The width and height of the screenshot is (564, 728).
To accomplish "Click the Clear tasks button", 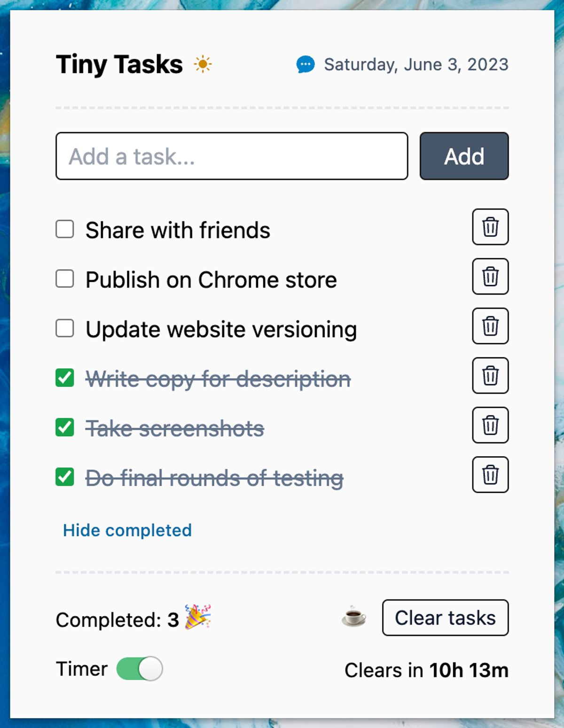I will [445, 618].
